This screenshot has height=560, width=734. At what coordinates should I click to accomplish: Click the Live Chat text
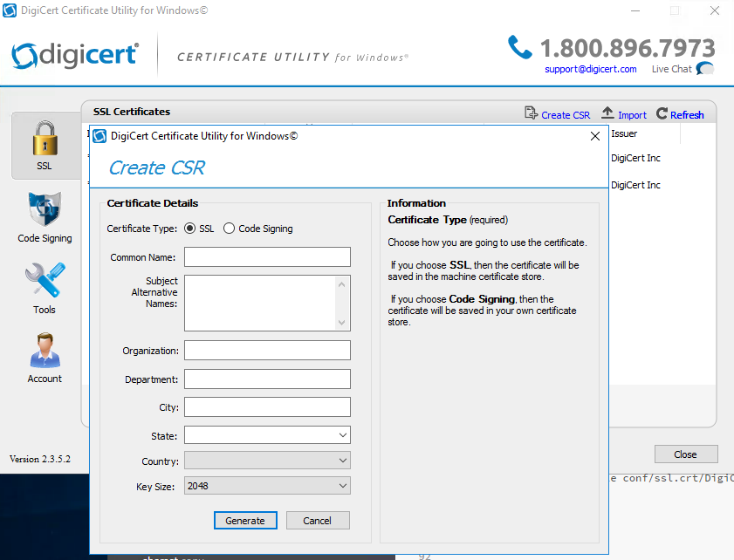[671, 69]
